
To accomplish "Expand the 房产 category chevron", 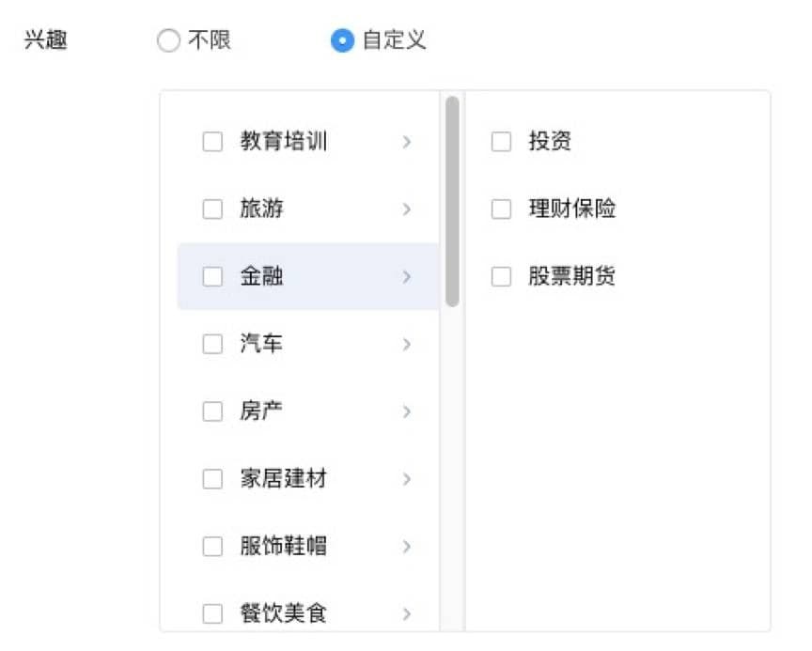I will pos(407,411).
